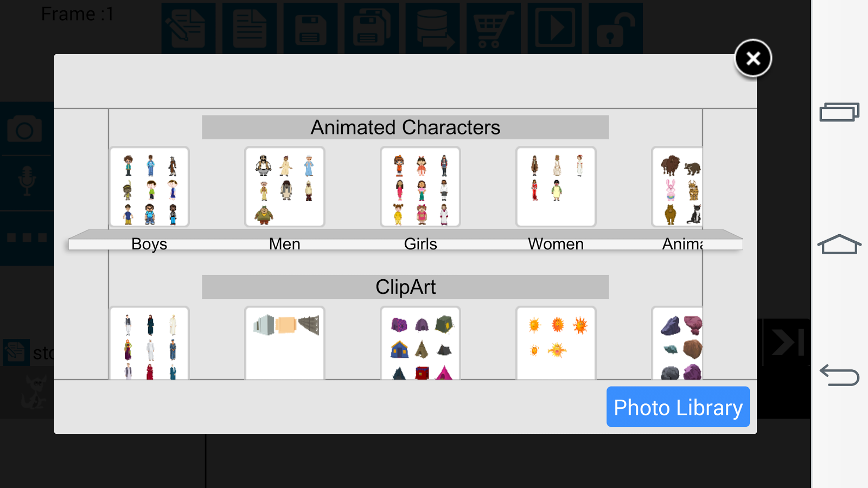Select the Men character pack
This screenshot has height=488, width=868.
(x=285, y=187)
